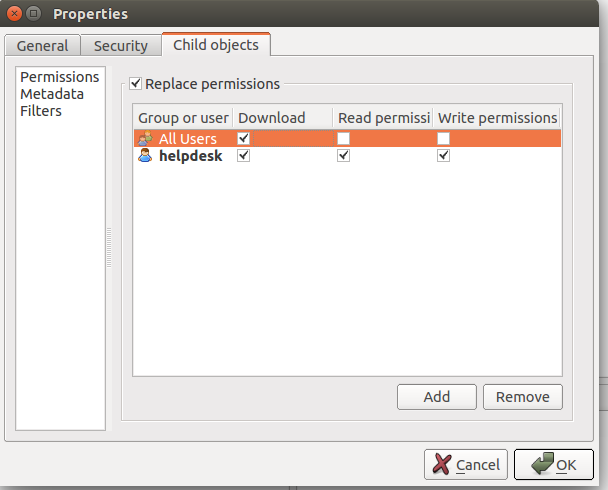Viewport: 608px width, 490px height.
Task: Click the red X icon on Cancel
Action: click(x=442, y=464)
